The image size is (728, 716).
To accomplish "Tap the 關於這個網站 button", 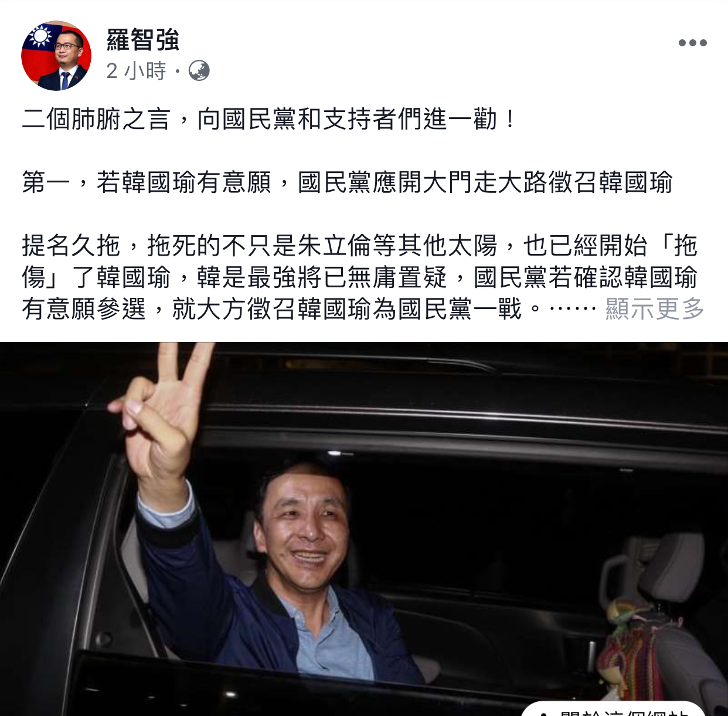I will [x=613, y=709].
